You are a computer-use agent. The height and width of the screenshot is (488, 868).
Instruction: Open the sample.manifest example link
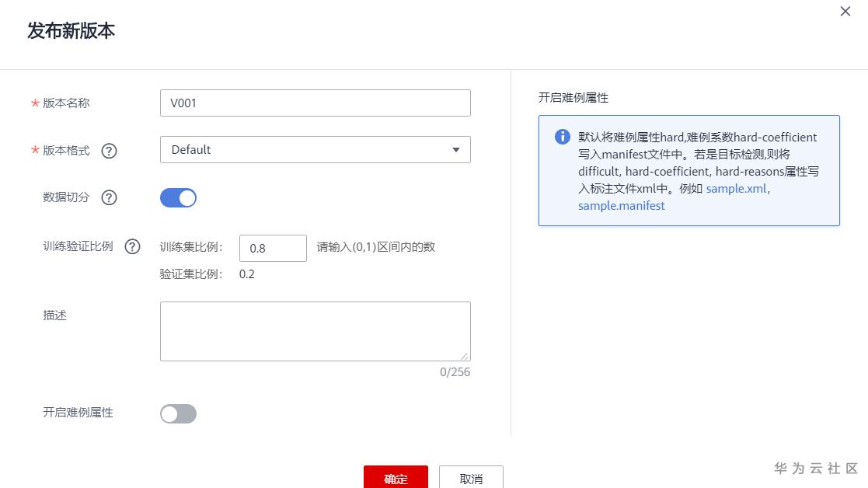[x=620, y=206]
